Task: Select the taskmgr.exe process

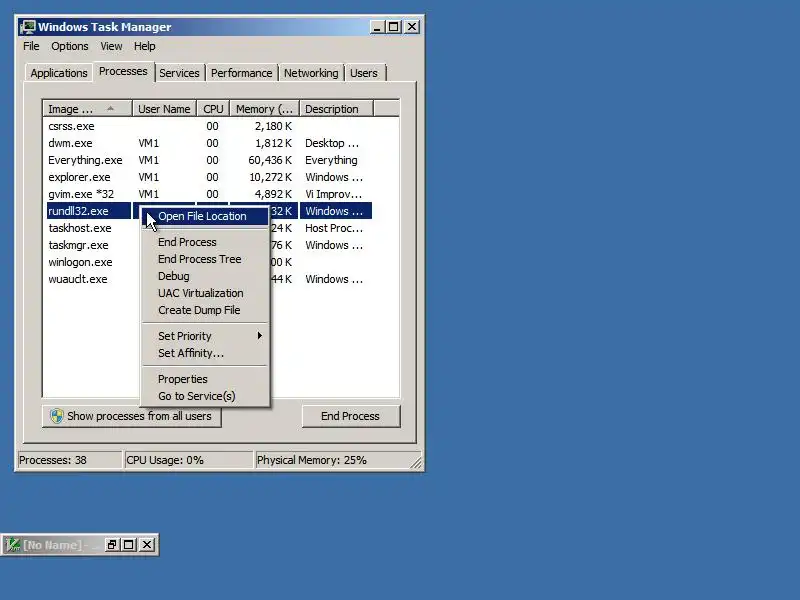Action: 78,245
